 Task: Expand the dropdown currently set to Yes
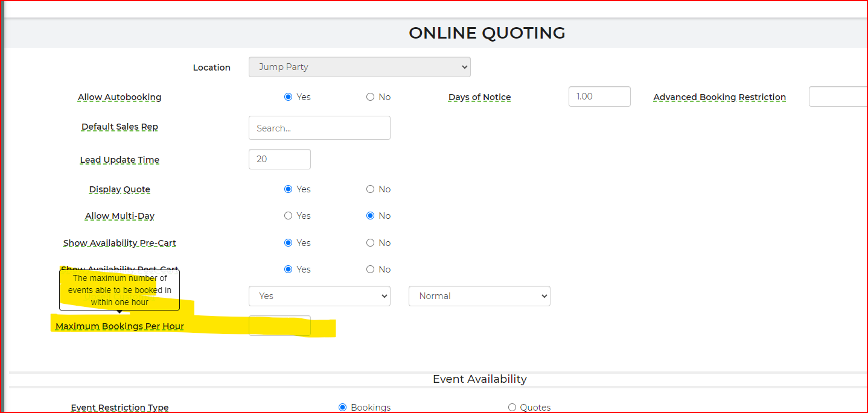319,296
